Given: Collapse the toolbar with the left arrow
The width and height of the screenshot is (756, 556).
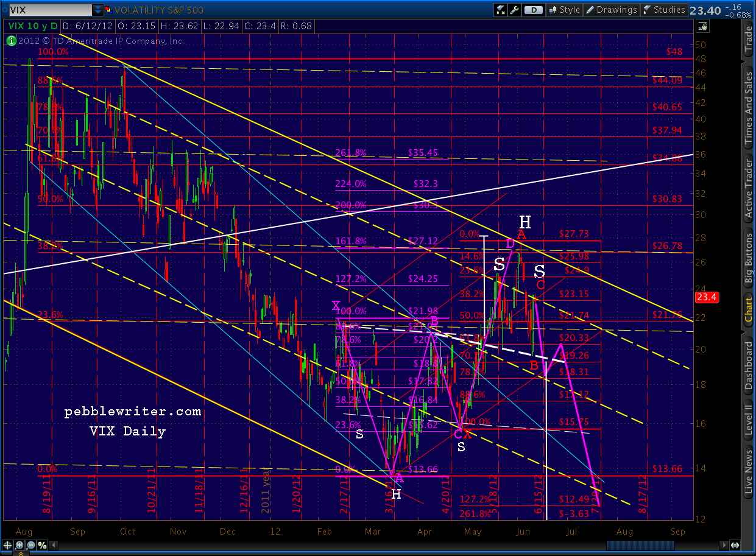Looking at the screenshot, I should pyautogui.click(x=54, y=545).
